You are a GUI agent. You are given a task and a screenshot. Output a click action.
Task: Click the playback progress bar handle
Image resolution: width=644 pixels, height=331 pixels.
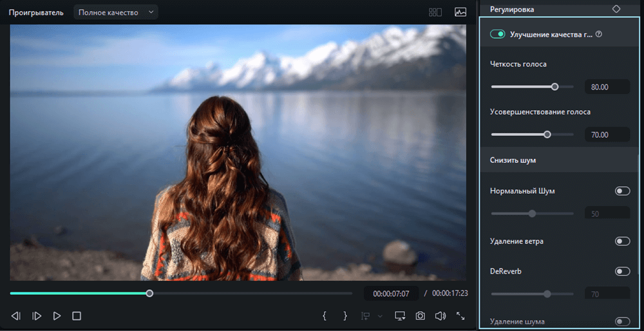149,293
